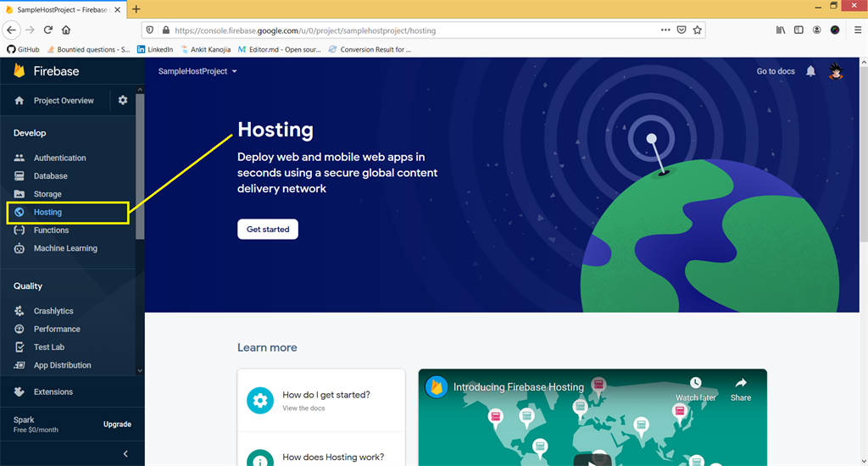The width and height of the screenshot is (868, 466).
Task: Open the Bountied questions bookmark
Action: click(88, 49)
